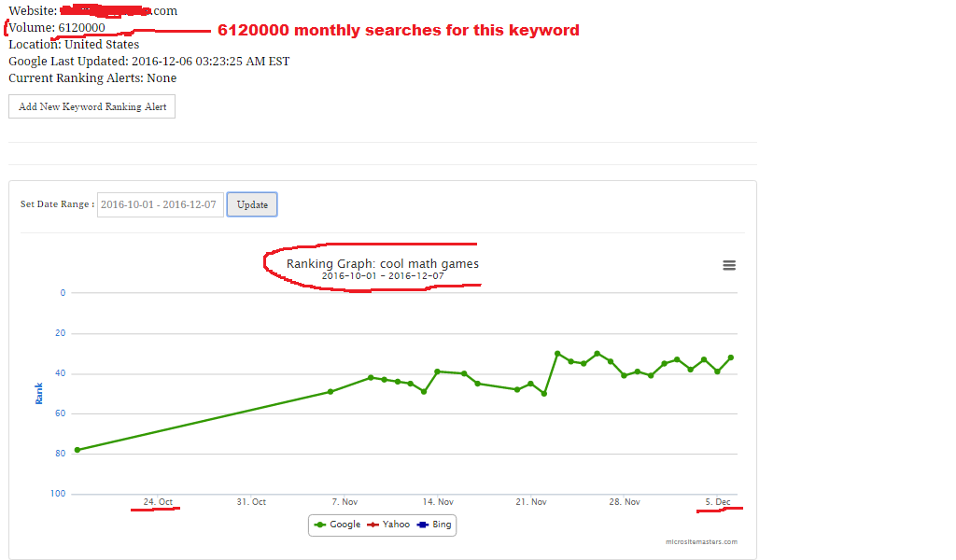Click the 'Volume: 6120000' text
Viewport: 956px width, 560px height.
[57, 27]
